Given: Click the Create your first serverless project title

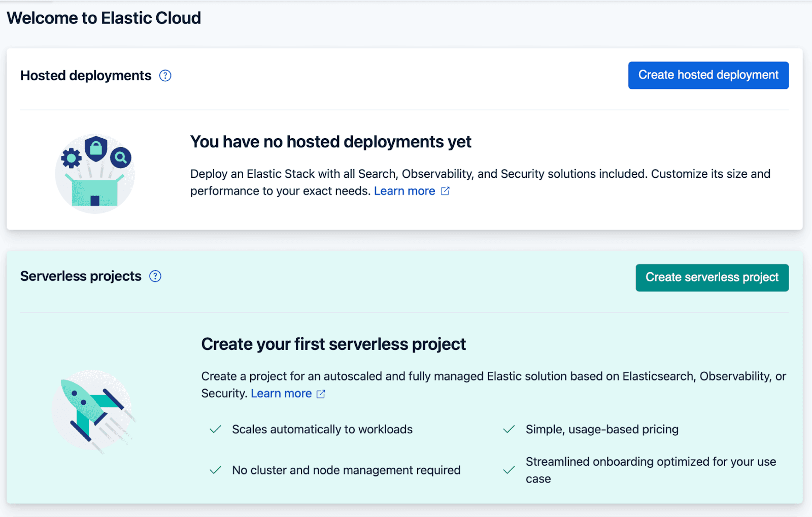Looking at the screenshot, I should pos(333,344).
